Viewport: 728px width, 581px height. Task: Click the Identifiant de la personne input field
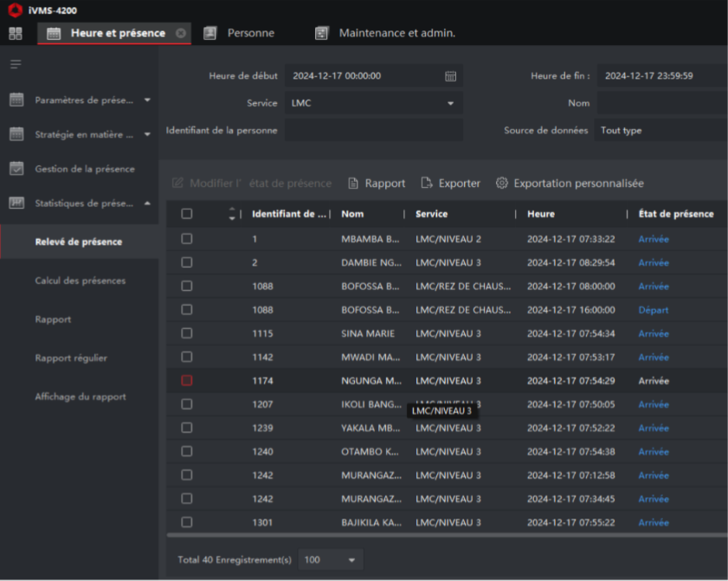(374, 131)
